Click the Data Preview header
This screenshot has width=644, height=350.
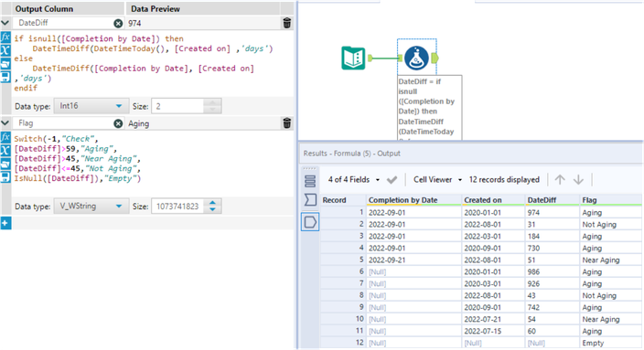[x=156, y=8]
